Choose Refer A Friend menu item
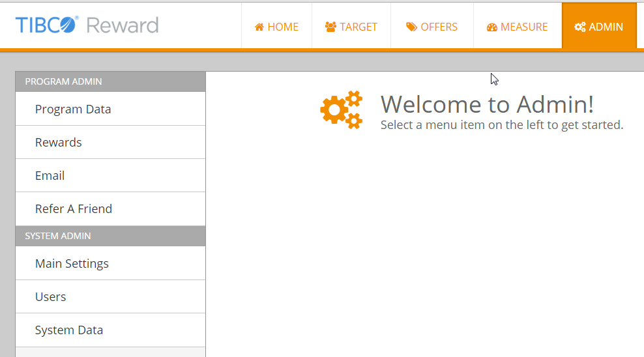Viewport: 644px width, 357px height. [x=110, y=208]
